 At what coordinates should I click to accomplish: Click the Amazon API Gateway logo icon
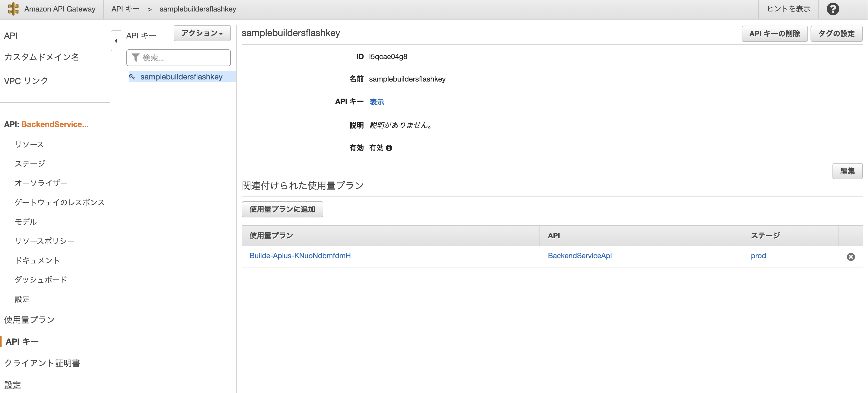(x=13, y=9)
